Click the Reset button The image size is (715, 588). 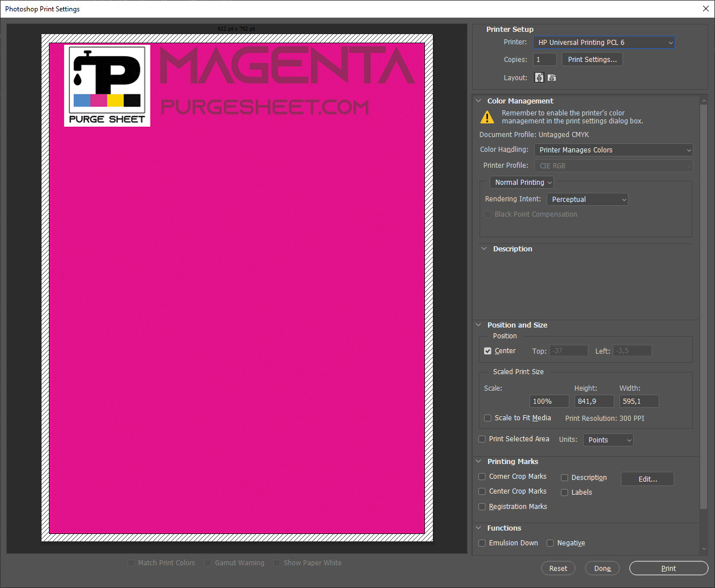tap(558, 569)
